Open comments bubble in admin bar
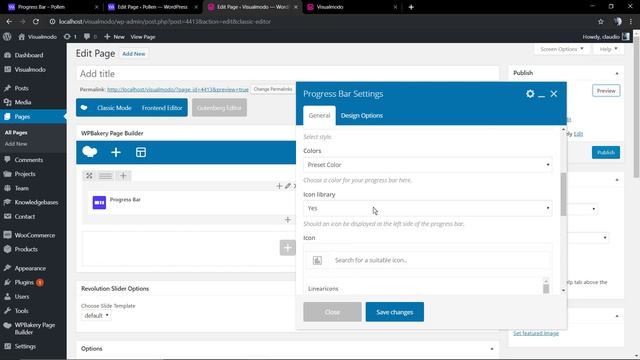The image size is (640, 360). point(90,36)
